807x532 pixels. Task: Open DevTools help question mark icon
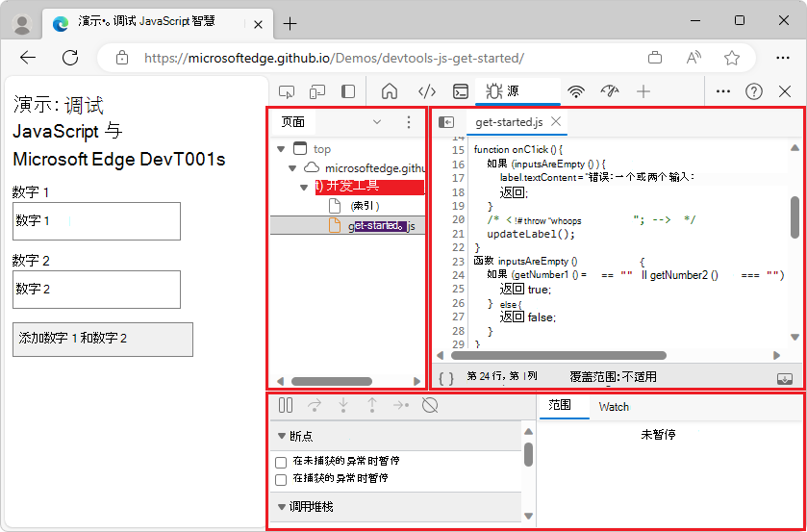754,91
